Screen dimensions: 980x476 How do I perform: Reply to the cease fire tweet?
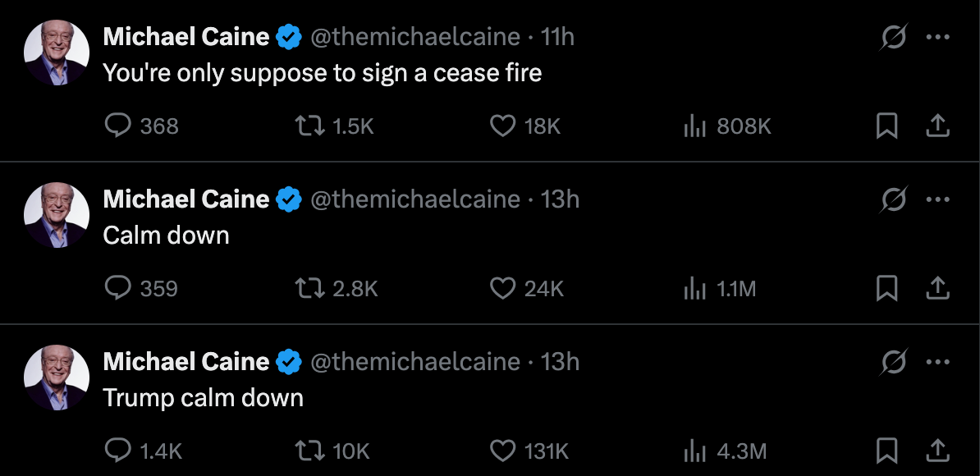(x=119, y=125)
